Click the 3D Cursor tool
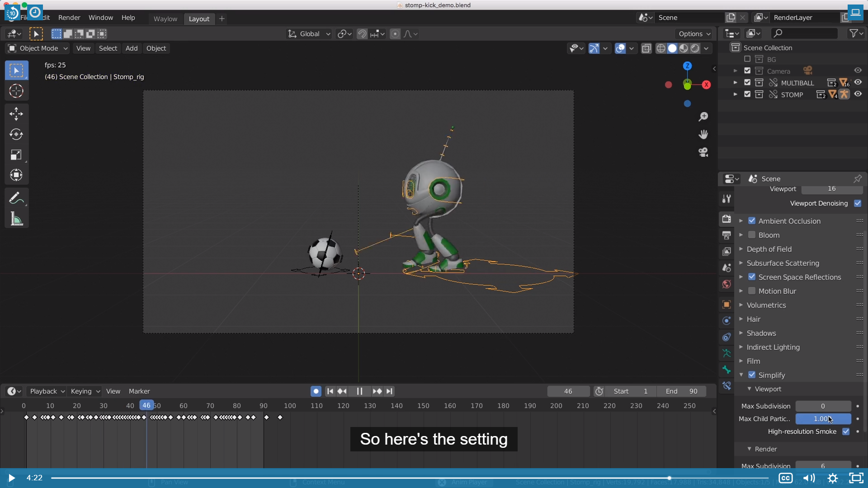Image resolution: width=868 pixels, height=488 pixels. pyautogui.click(x=16, y=91)
